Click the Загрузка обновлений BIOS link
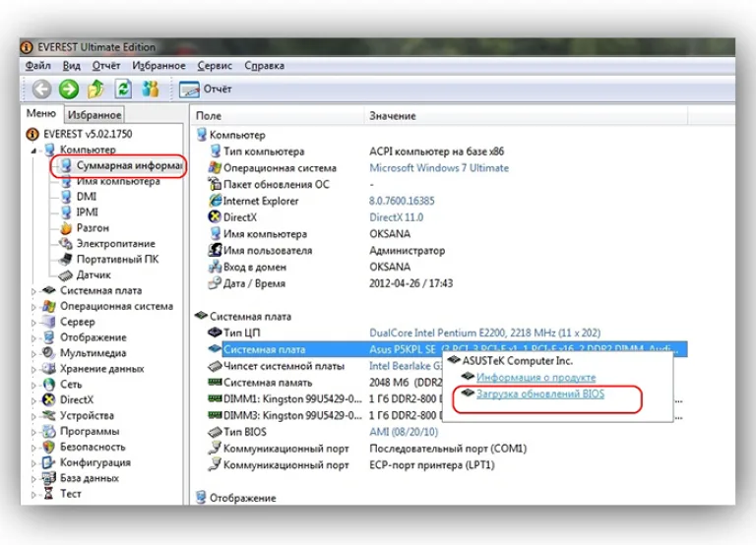Viewport: 756px width, 545px height. 540,394
